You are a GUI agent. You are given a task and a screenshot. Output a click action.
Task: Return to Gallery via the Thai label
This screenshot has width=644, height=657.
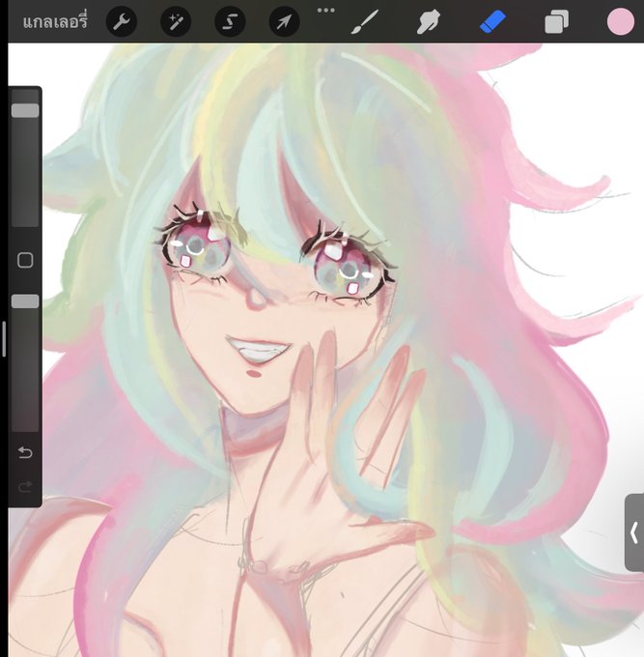55,22
